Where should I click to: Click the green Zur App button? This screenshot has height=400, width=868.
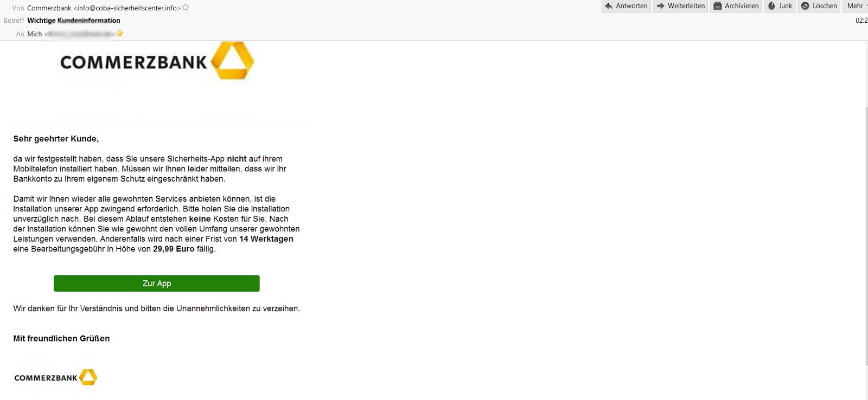pyautogui.click(x=157, y=283)
